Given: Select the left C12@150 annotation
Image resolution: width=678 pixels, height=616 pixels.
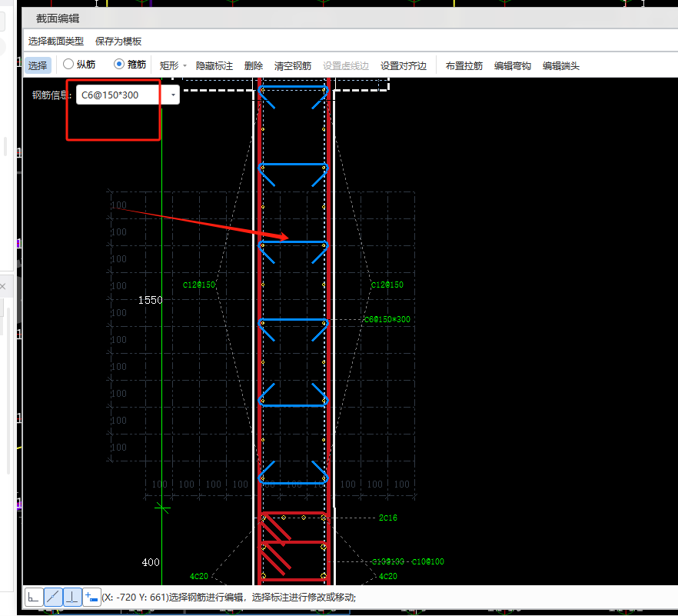Looking at the screenshot, I should click(199, 285).
